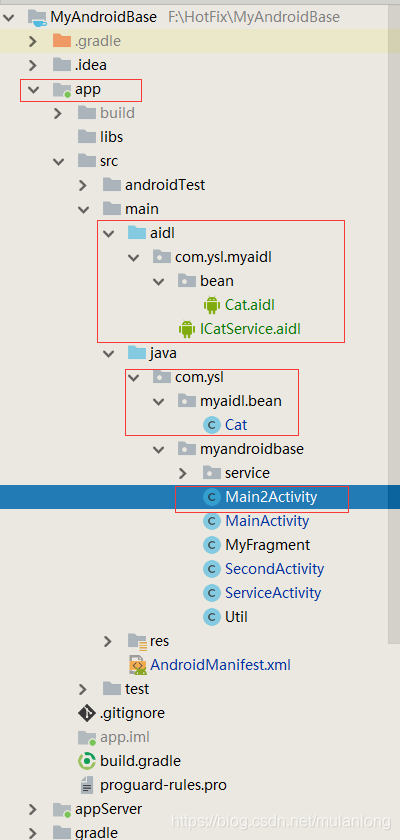Viewport: 400px width, 840px height.
Task: Click the appServer module folder icon
Action: coord(62,809)
